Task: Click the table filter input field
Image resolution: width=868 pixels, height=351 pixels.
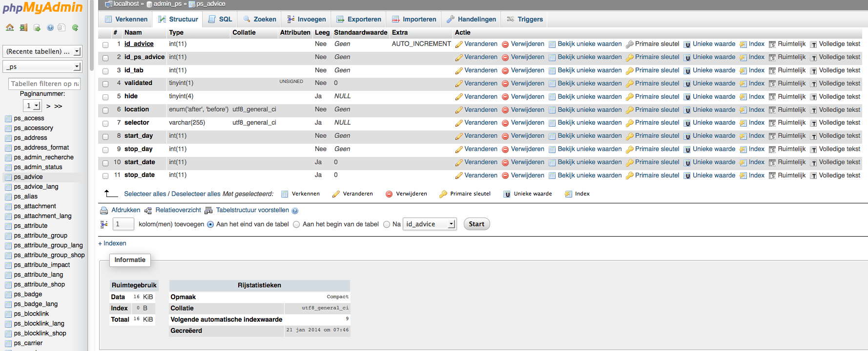Action: click(x=44, y=84)
